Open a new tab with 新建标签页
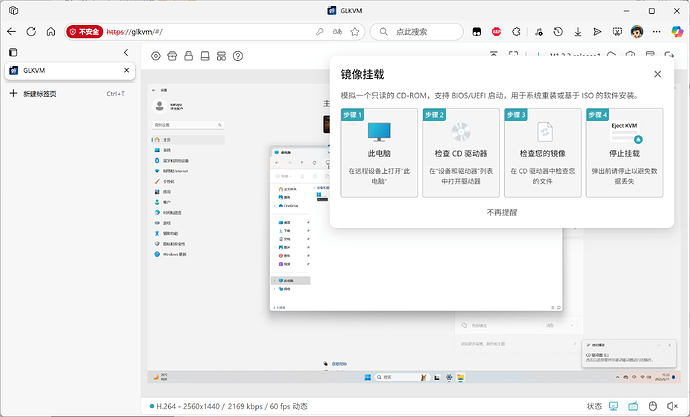690x417 pixels. (40, 93)
